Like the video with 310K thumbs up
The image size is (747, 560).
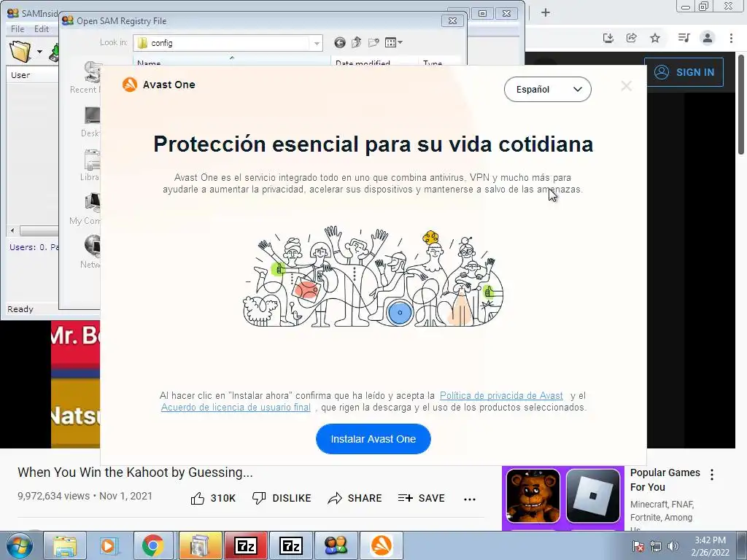tap(213, 498)
